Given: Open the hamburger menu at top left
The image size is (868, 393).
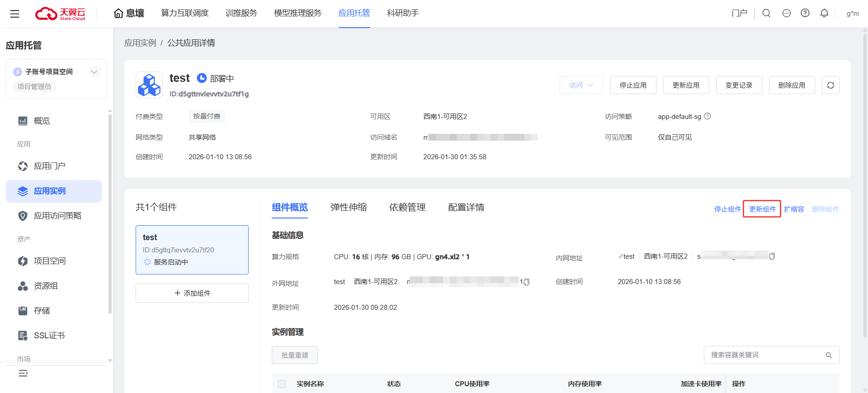Looking at the screenshot, I should [14, 14].
